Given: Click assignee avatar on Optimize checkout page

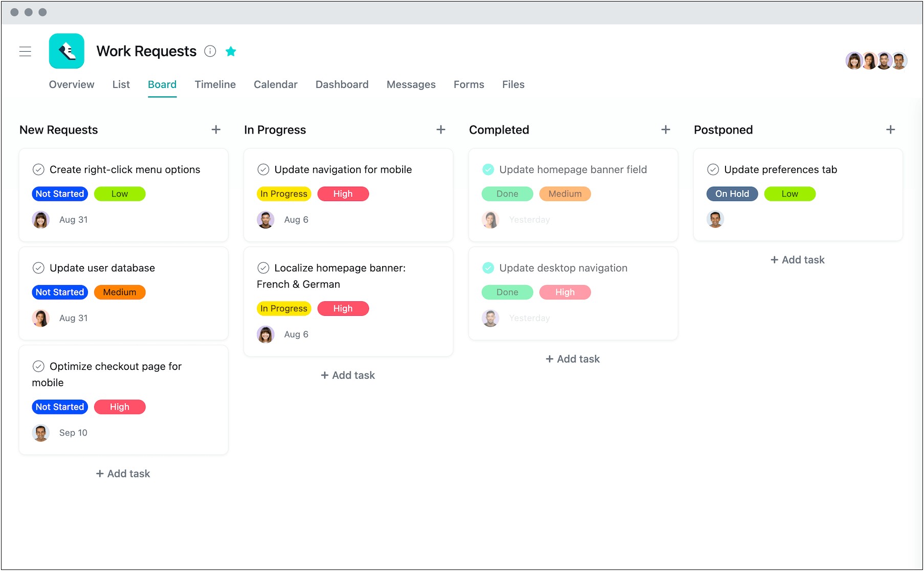Looking at the screenshot, I should [x=41, y=432].
